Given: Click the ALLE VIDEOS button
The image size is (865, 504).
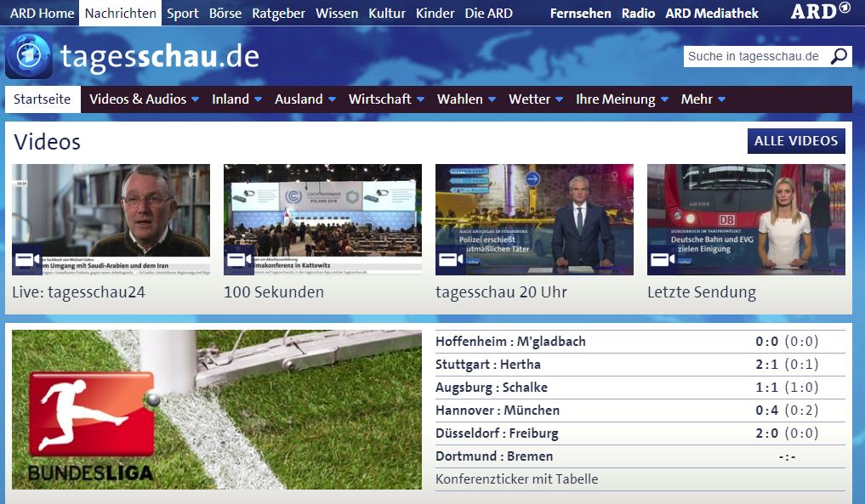Looking at the screenshot, I should tap(796, 141).
